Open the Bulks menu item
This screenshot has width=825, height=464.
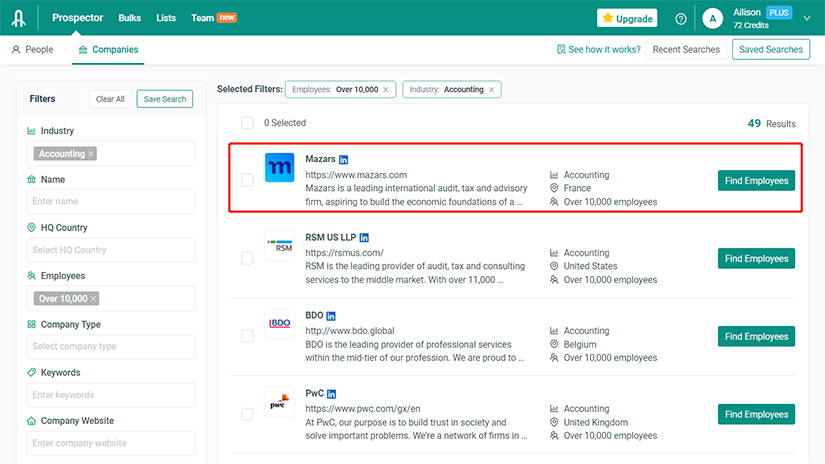129,18
